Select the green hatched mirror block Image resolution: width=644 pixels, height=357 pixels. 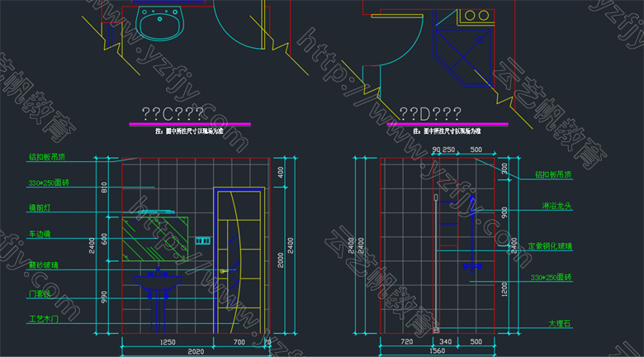coord(155,239)
